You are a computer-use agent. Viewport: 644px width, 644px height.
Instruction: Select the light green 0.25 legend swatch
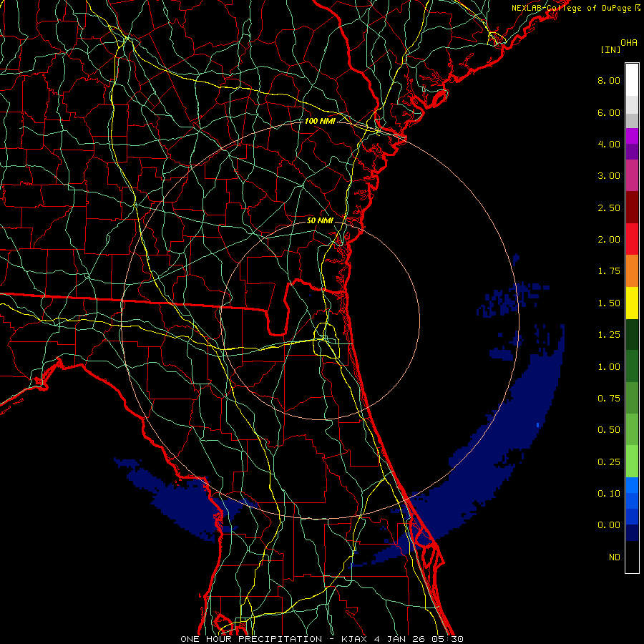tap(632, 462)
